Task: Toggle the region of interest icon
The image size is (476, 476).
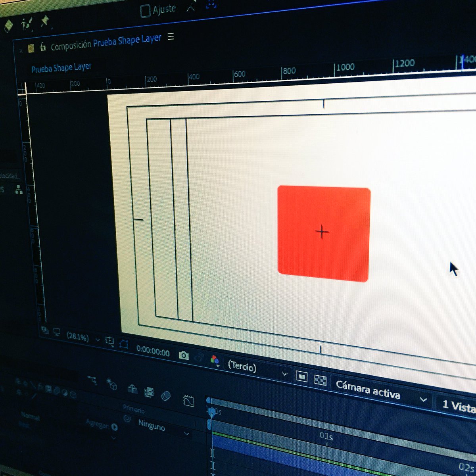Action: [301, 376]
